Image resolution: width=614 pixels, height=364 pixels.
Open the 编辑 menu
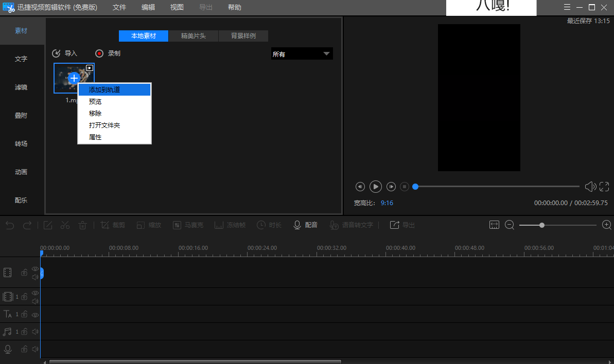click(148, 7)
